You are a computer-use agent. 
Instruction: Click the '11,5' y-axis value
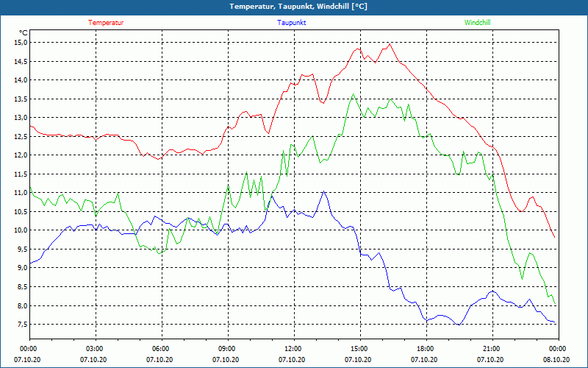tap(21, 174)
